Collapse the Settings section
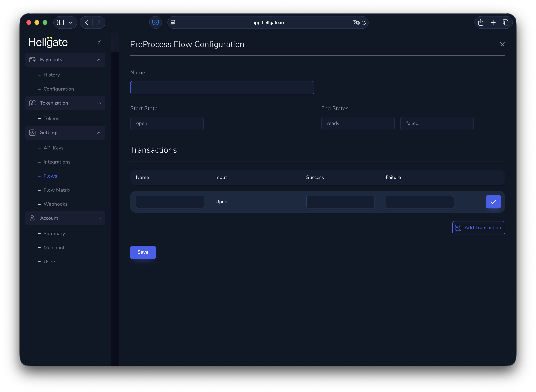536x392 pixels. click(x=99, y=133)
